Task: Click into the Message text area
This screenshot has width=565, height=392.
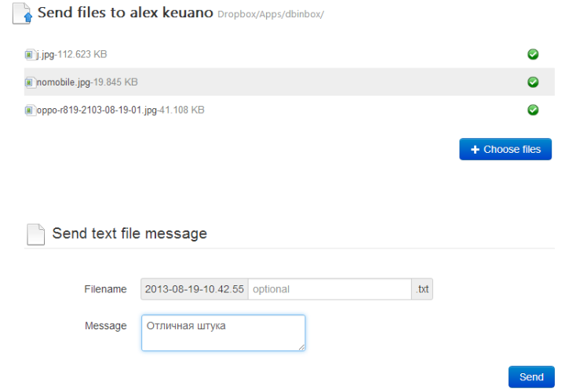Action: (x=223, y=333)
